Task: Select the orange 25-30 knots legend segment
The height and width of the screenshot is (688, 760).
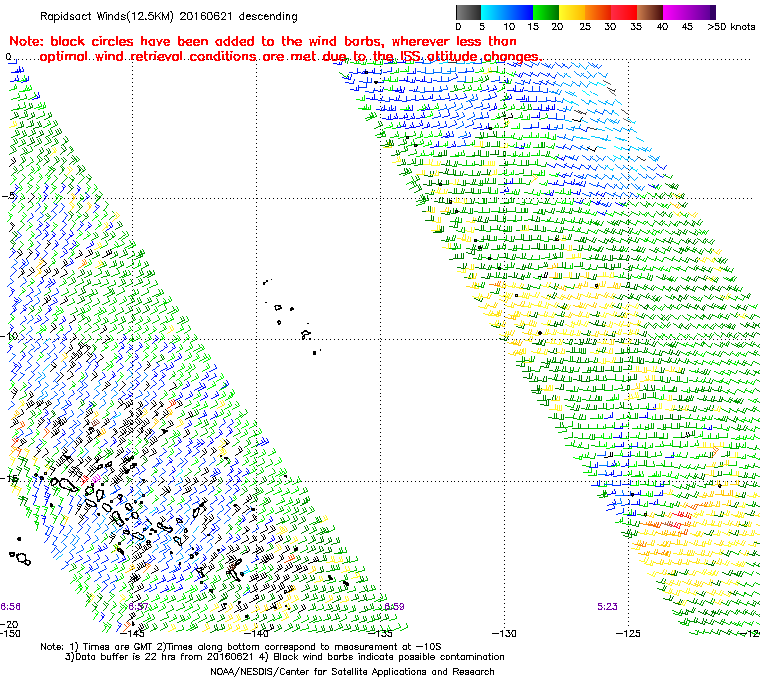Action: (598, 12)
